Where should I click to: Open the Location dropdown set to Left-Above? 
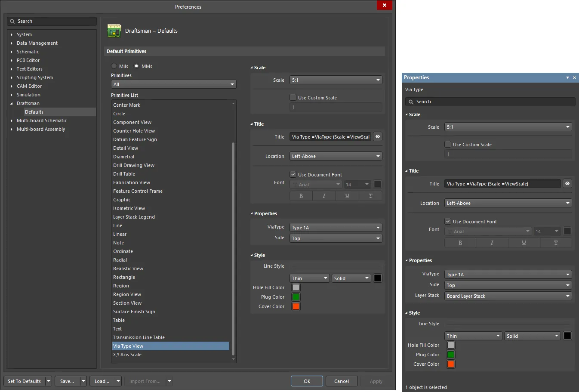336,156
